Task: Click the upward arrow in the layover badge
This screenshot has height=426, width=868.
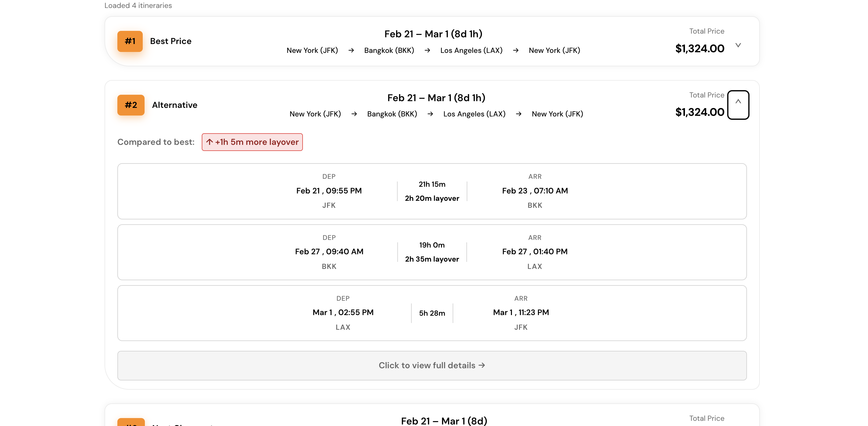Action: point(210,142)
